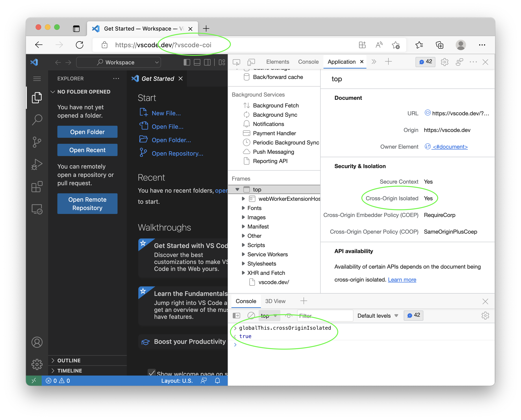Clear the console with the ban icon

[x=251, y=316]
